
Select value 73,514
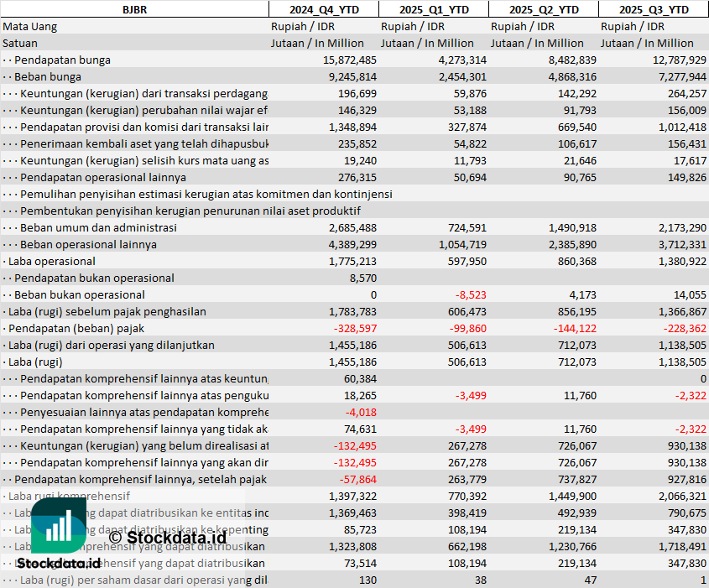(361, 563)
